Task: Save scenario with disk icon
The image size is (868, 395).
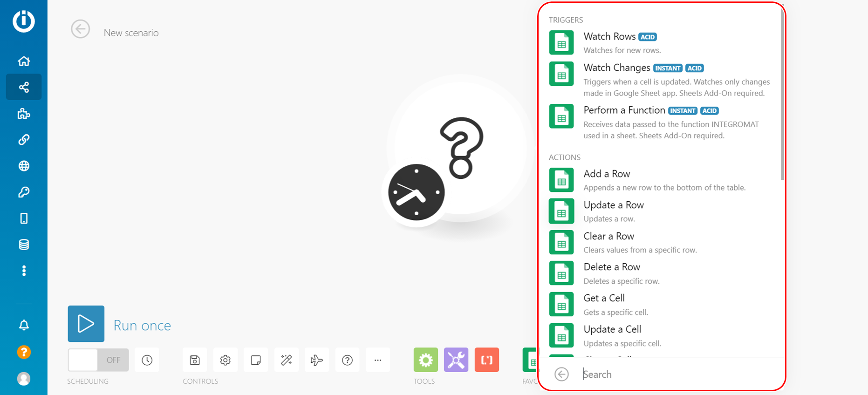Action: [x=195, y=360]
